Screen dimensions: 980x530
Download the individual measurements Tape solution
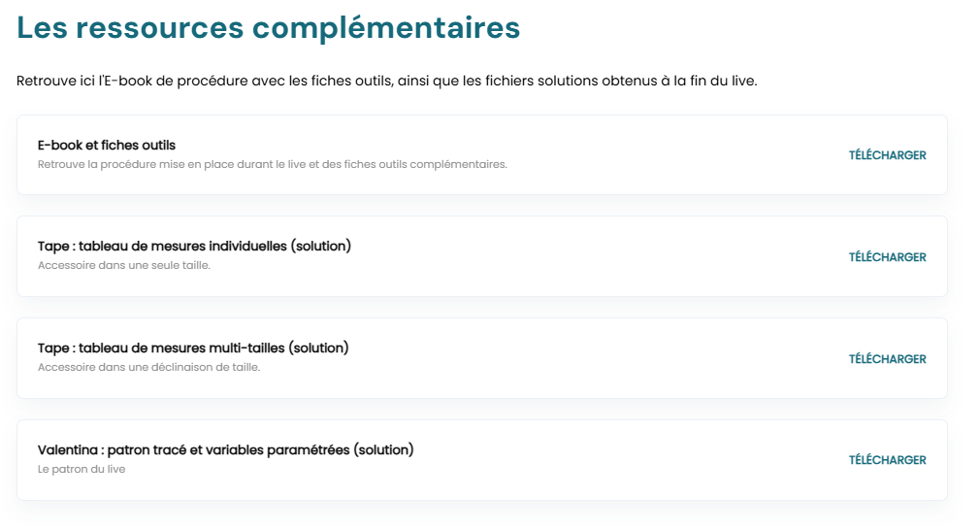pyautogui.click(x=887, y=257)
